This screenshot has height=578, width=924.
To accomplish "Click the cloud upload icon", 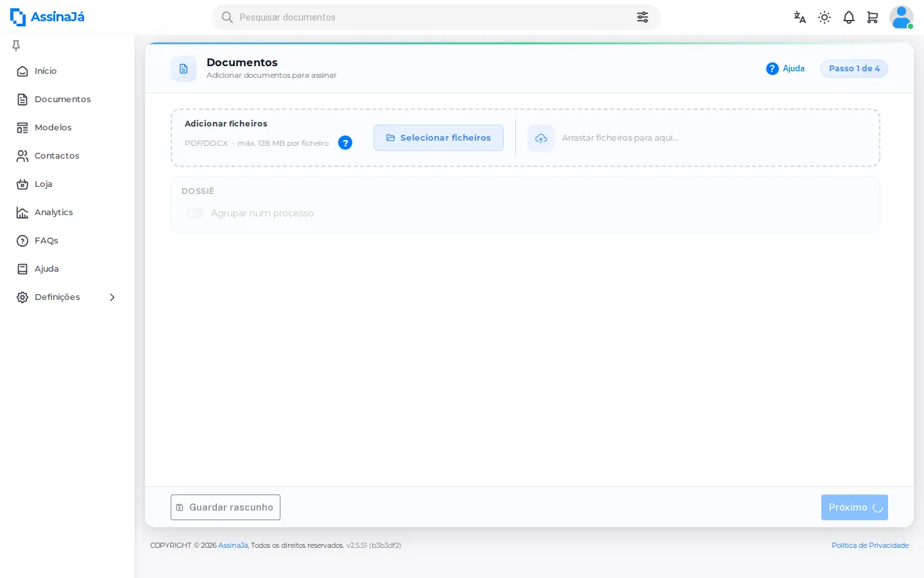I will click(x=541, y=138).
